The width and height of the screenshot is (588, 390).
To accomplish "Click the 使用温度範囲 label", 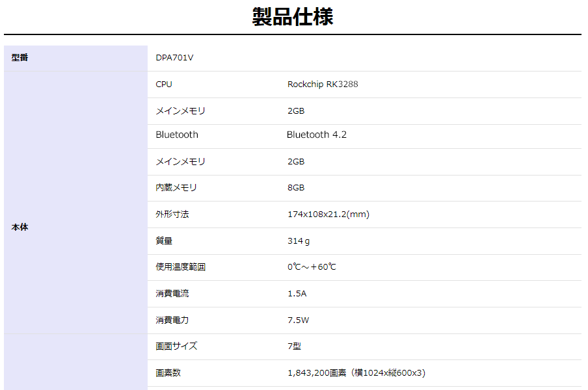I will [180, 267].
